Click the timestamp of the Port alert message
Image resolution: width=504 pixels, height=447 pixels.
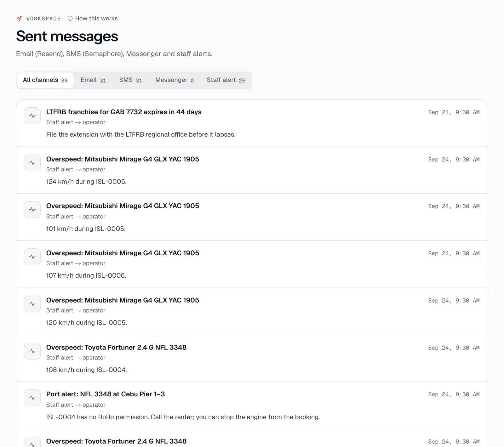pos(454,394)
